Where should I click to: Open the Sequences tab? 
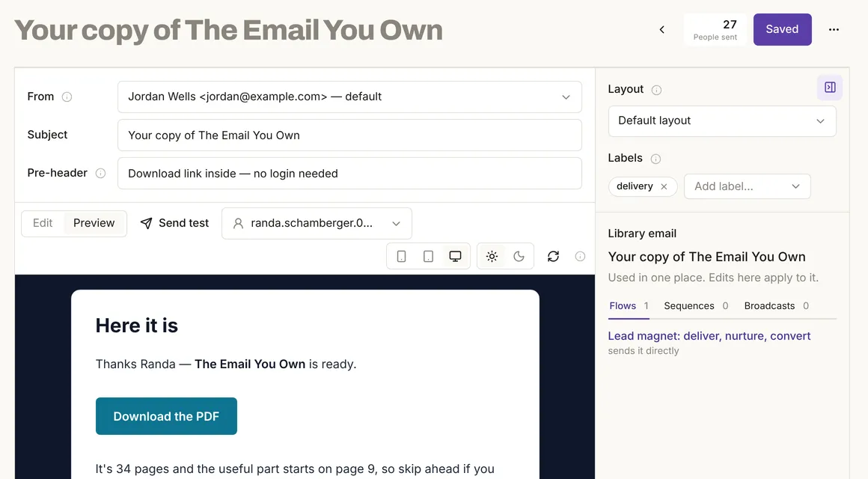pyautogui.click(x=696, y=305)
